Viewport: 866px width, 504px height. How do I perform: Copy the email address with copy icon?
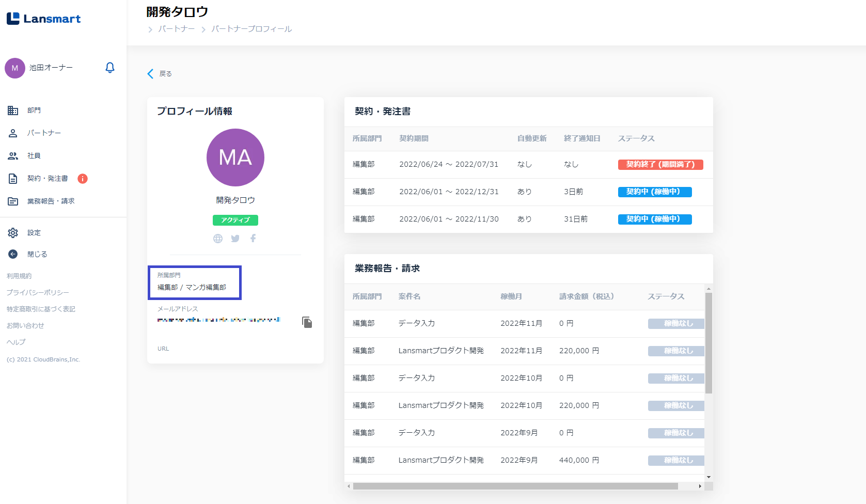307,322
